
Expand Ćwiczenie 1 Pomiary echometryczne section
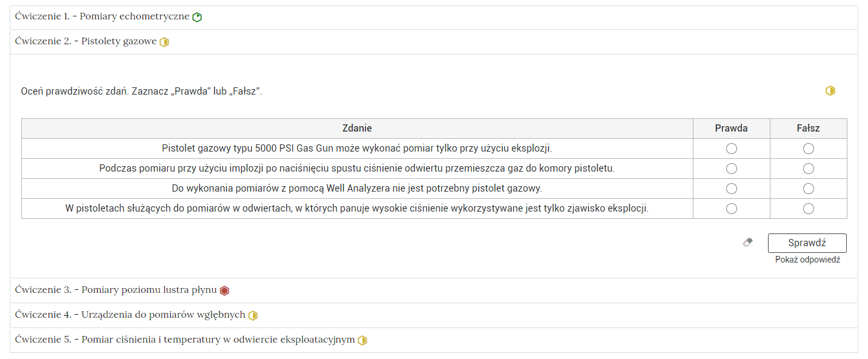click(x=102, y=17)
